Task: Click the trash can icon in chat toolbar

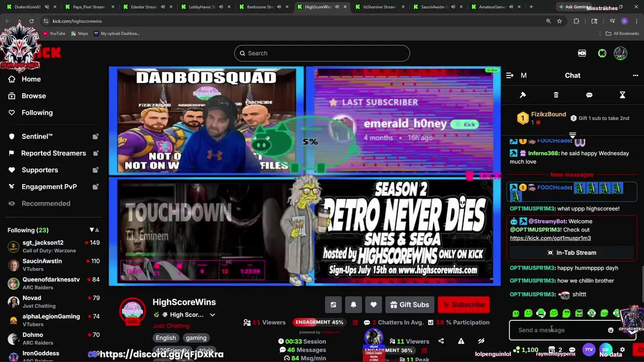Action: pos(556,95)
